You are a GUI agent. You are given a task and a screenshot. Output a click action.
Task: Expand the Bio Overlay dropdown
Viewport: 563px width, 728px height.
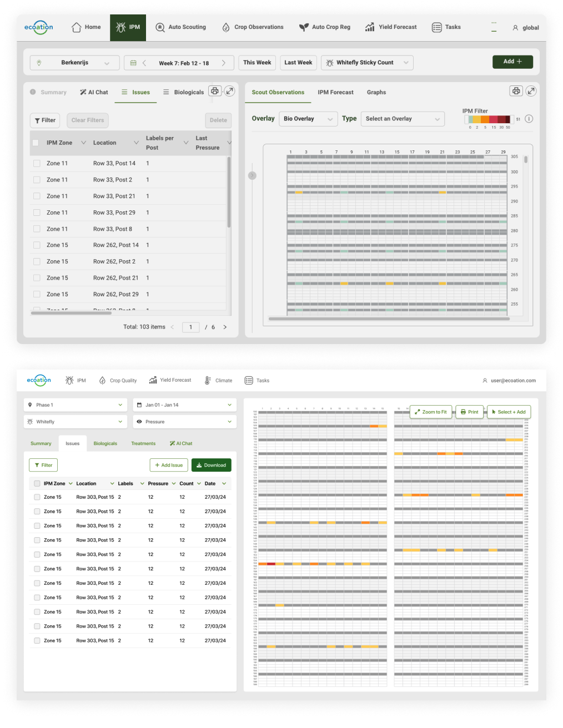308,119
